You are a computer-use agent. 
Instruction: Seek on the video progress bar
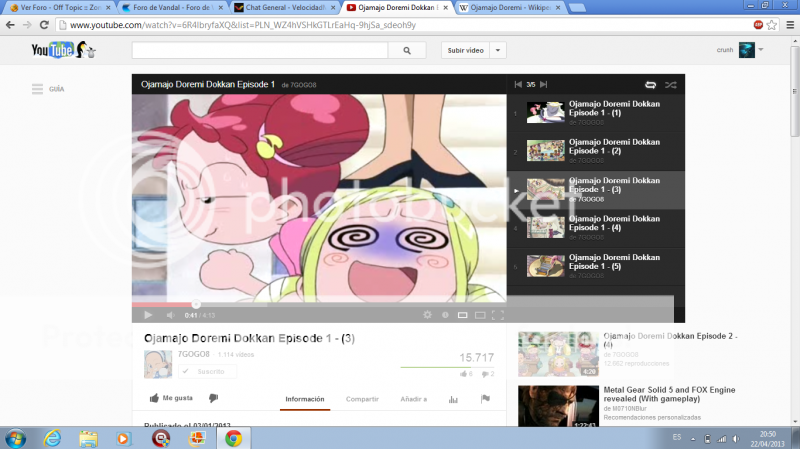[319, 305]
